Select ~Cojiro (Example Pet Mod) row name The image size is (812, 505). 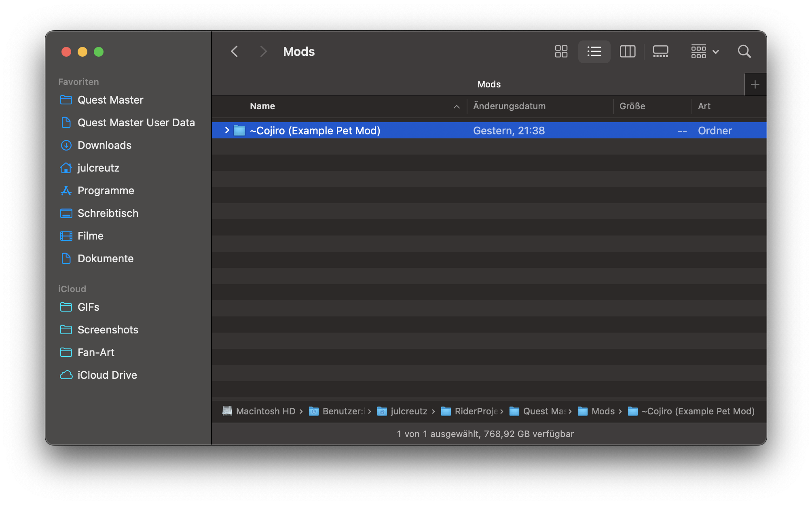point(315,130)
